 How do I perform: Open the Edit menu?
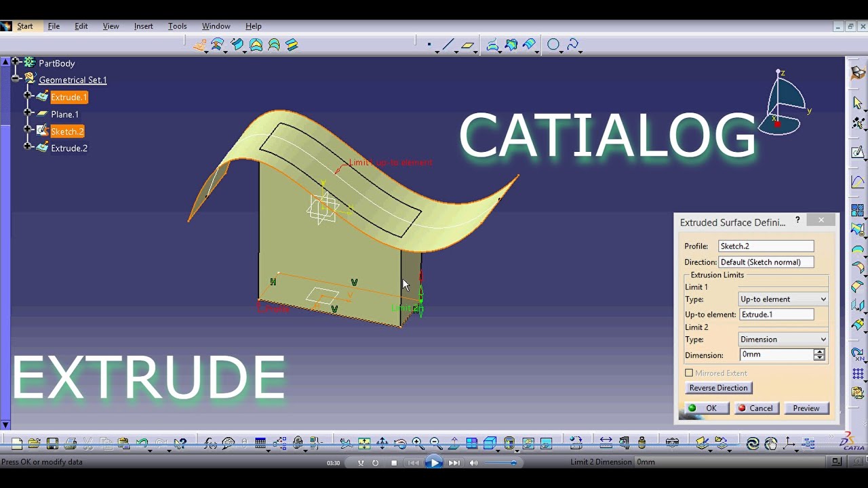pyautogui.click(x=81, y=26)
